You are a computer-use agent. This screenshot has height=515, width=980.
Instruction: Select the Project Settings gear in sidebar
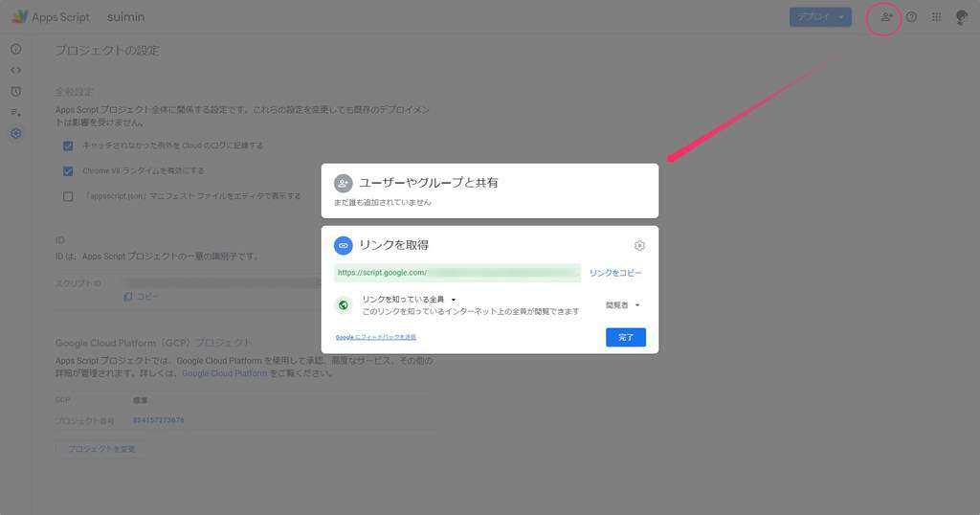click(16, 133)
